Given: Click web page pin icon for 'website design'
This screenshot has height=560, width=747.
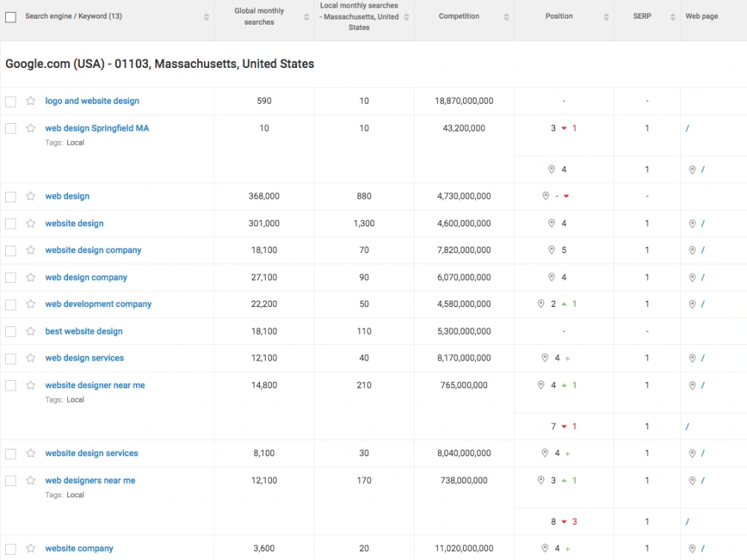Looking at the screenshot, I should point(692,224).
